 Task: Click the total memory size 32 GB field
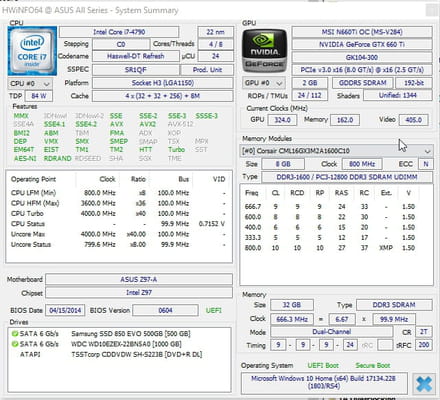click(292, 305)
